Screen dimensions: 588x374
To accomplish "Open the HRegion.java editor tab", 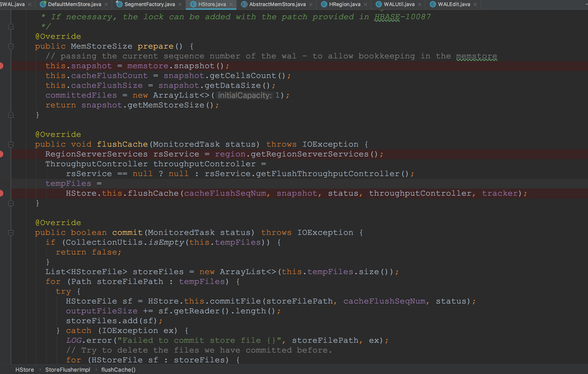I will point(344,4).
